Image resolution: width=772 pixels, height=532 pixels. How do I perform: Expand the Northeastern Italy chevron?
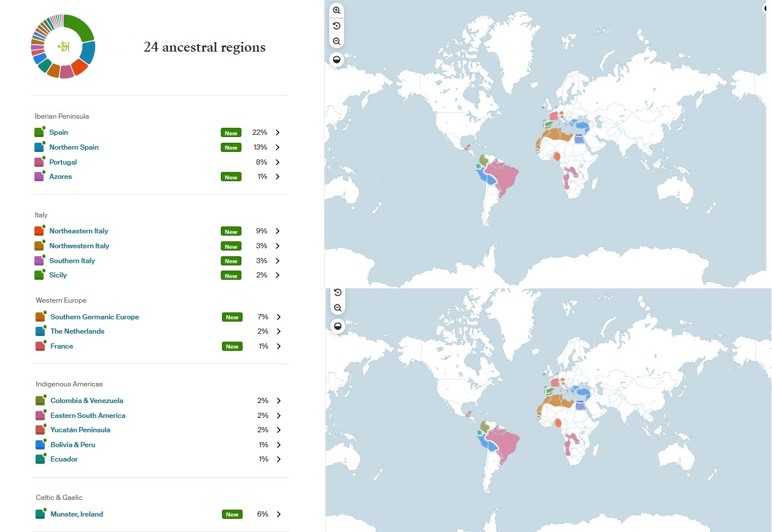pyautogui.click(x=278, y=231)
